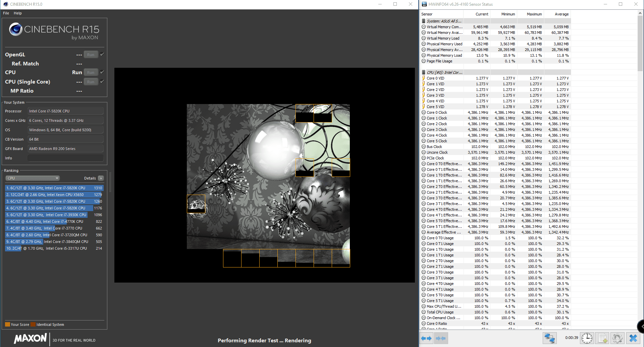Open the Help menu in Cinebench
Screen dimensions: 644x347
tap(18, 13)
